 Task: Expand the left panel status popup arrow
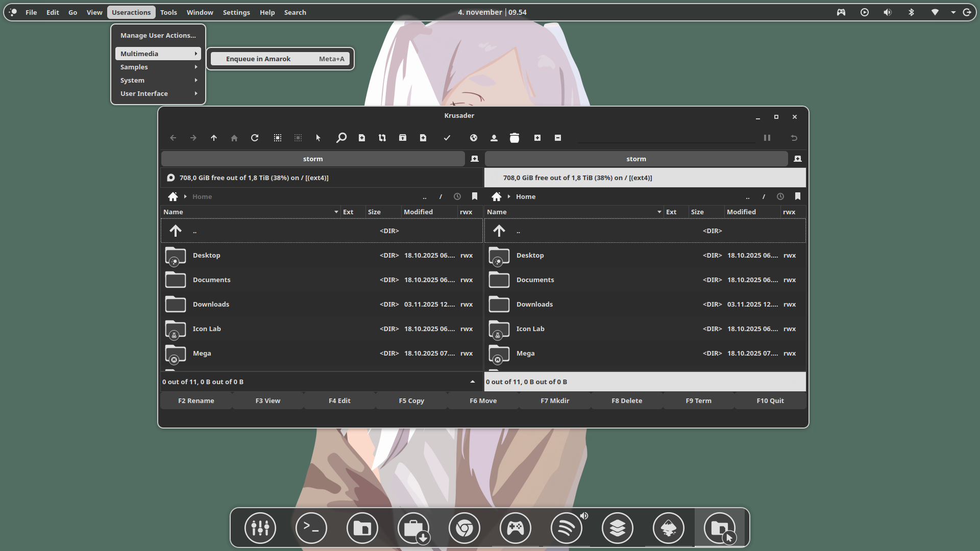[x=473, y=382]
